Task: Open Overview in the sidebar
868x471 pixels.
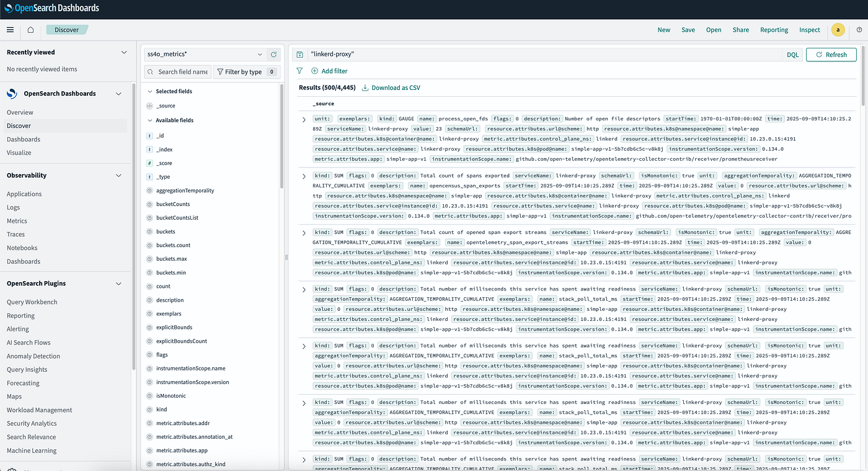Action: click(20, 112)
